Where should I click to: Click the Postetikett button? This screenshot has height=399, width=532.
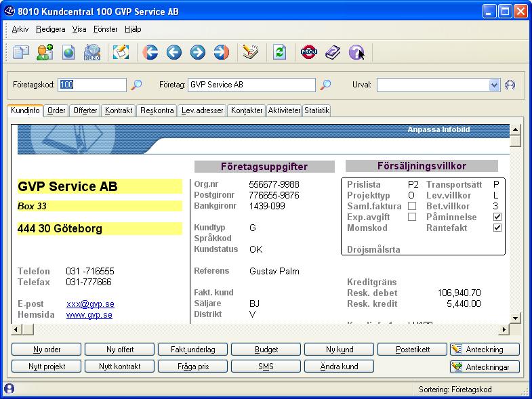tap(413, 349)
